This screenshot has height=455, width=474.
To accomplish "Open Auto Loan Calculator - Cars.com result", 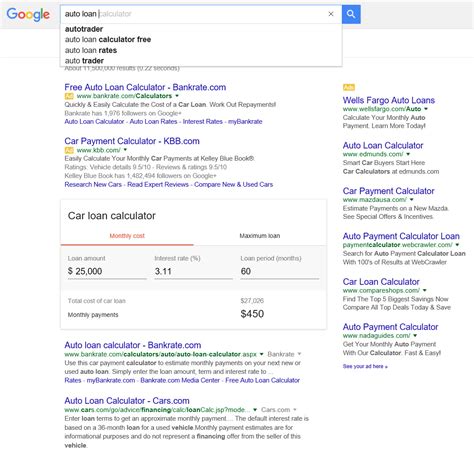I will [x=127, y=401].
